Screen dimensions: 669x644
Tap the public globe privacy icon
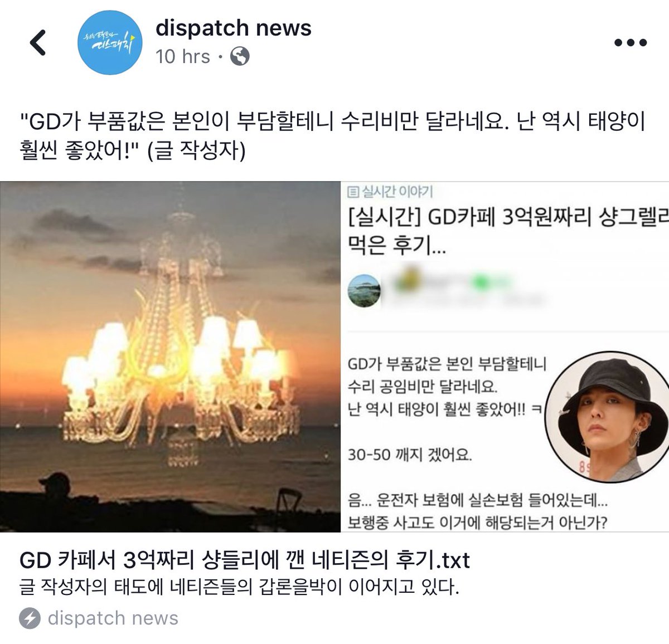[x=240, y=56]
